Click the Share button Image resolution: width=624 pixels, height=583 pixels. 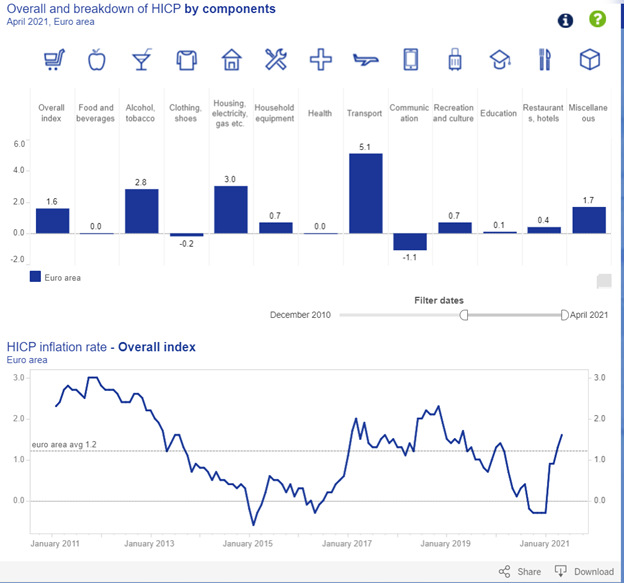(520, 572)
